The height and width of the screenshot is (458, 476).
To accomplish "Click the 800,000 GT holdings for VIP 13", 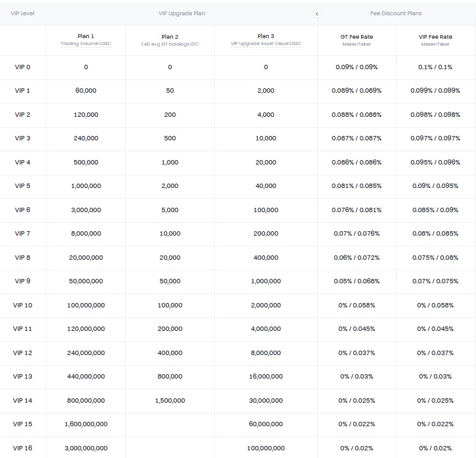I will (170, 376).
